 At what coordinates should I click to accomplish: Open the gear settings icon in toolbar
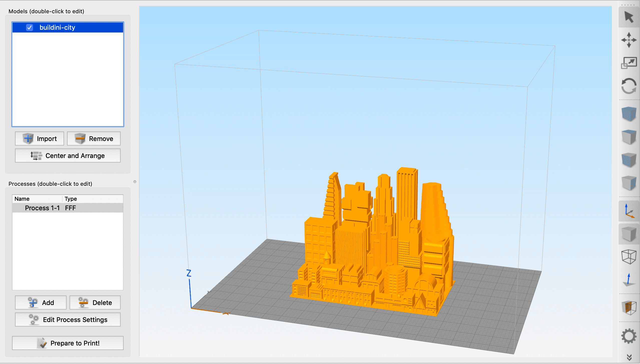629,336
